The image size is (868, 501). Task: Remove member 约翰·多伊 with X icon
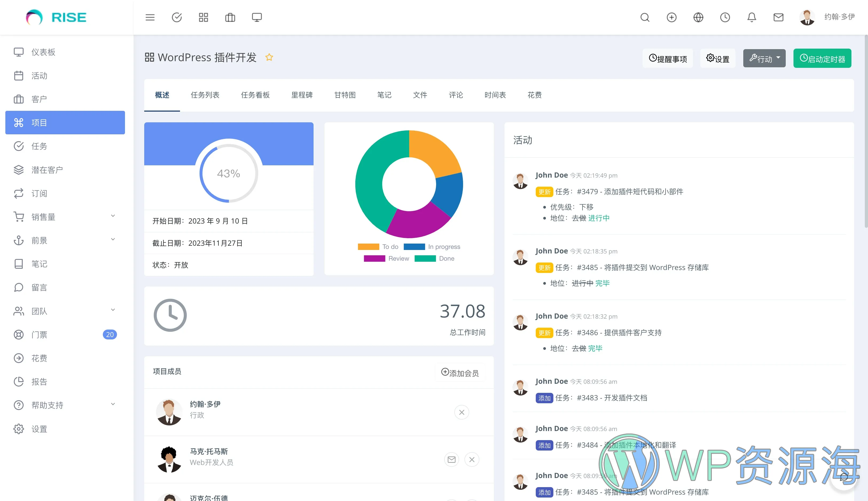(x=462, y=412)
